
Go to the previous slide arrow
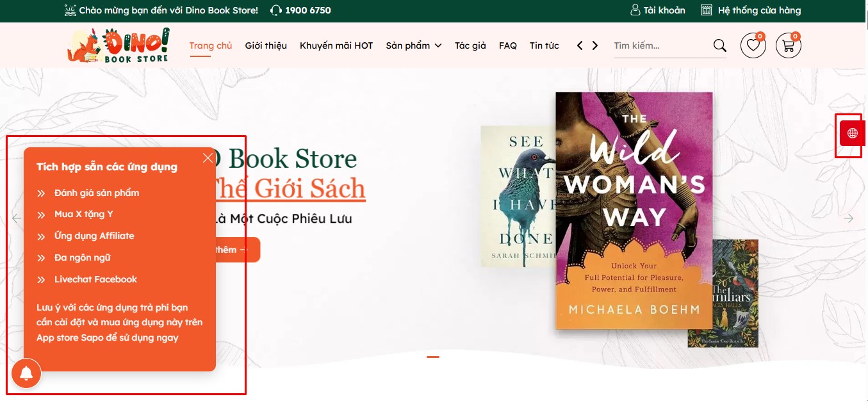[x=17, y=218]
